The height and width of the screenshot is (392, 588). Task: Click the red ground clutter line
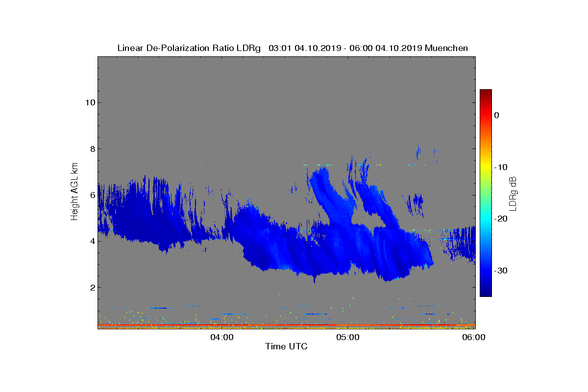(286, 325)
